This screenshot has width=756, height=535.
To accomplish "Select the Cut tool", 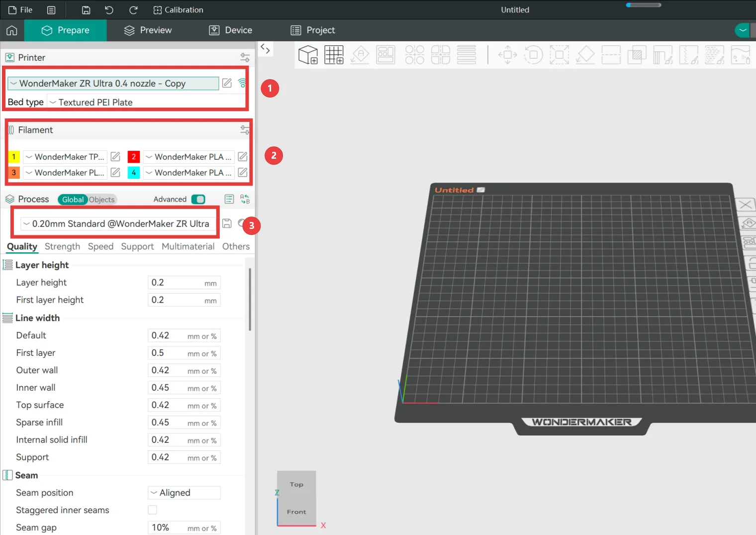I will (611, 55).
